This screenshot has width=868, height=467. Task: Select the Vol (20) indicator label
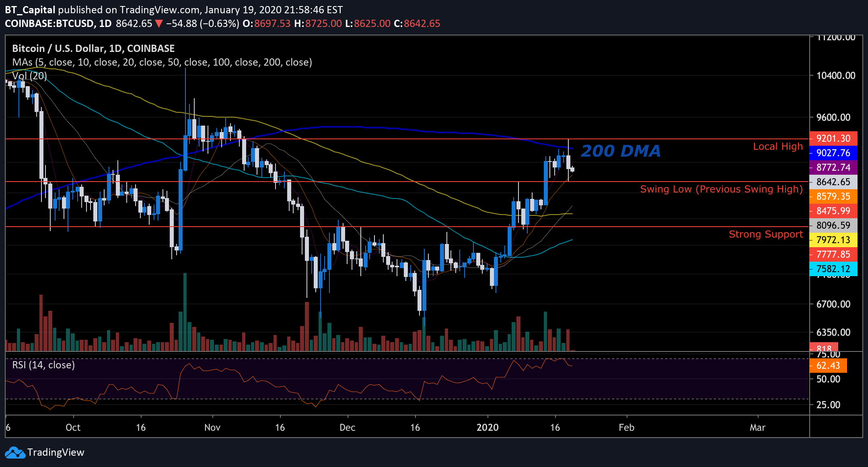pyautogui.click(x=29, y=76)
